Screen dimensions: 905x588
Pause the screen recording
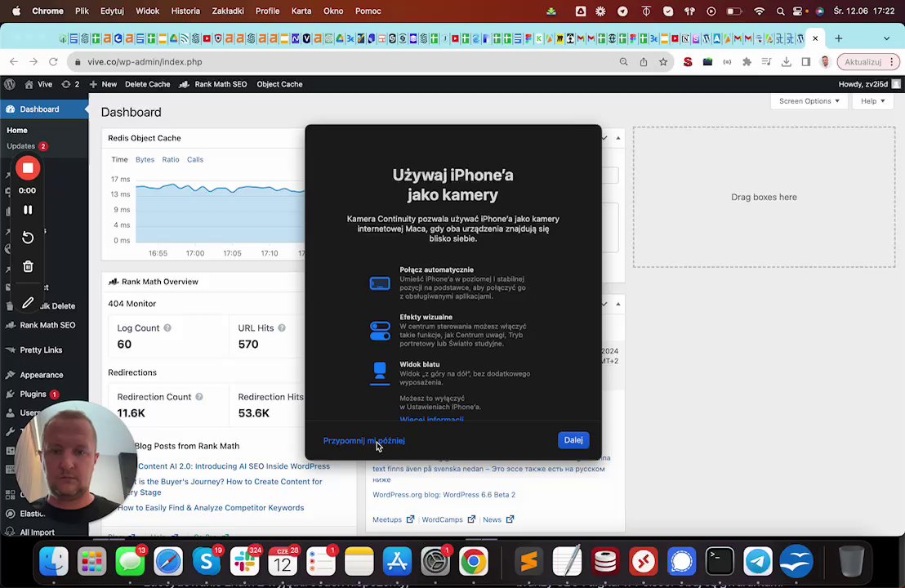[28, 210]
